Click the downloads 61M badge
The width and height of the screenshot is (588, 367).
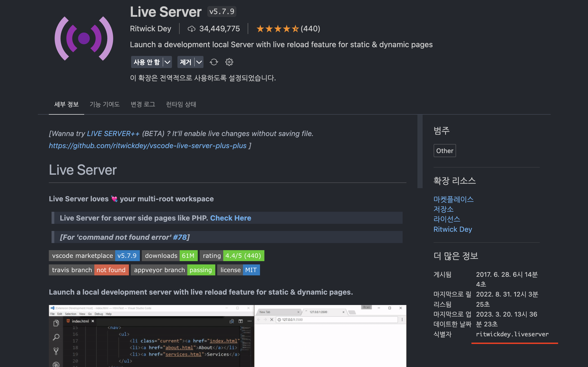170,256
